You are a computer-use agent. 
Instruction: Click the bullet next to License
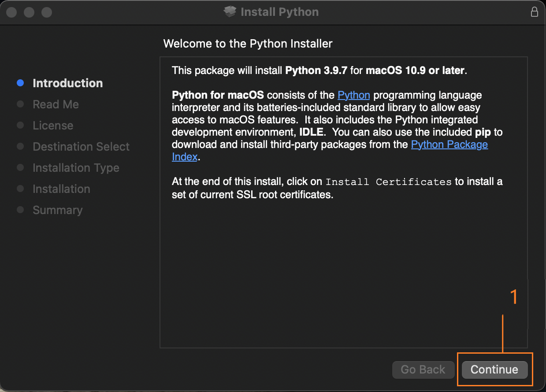[x=20, y=125]
